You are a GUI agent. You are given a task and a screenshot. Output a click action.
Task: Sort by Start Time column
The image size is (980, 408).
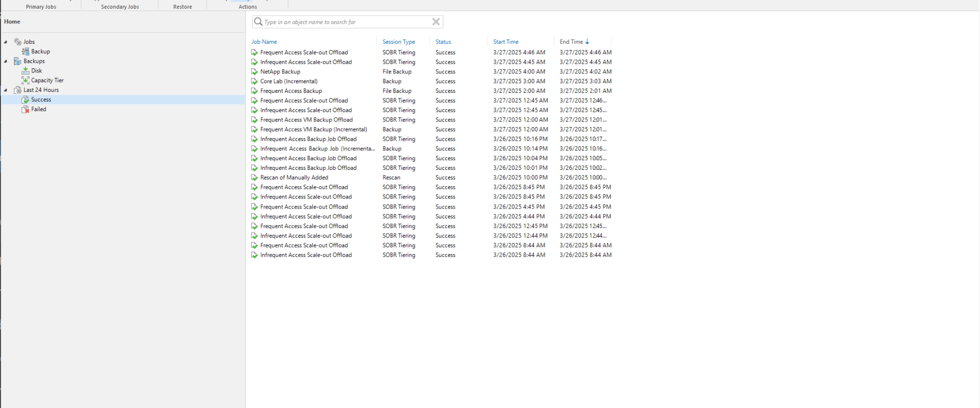[x=506, y=42]
